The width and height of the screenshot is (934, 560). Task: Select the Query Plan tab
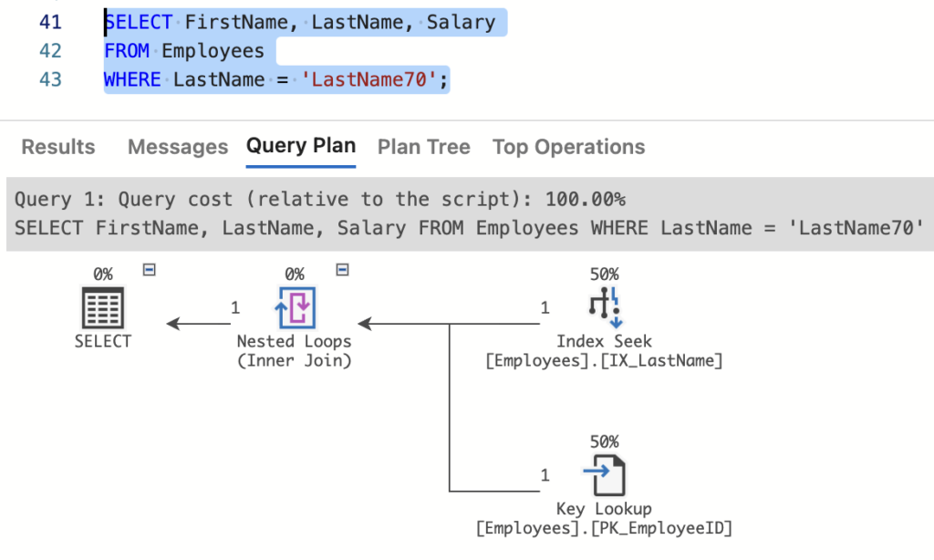(x=301, y=145)
